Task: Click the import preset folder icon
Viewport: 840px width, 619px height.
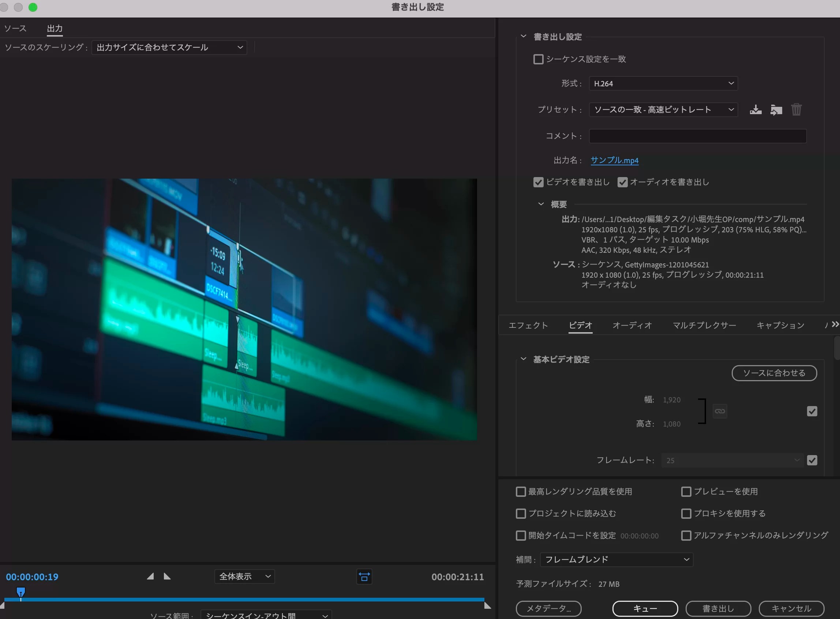Action: 776,110
